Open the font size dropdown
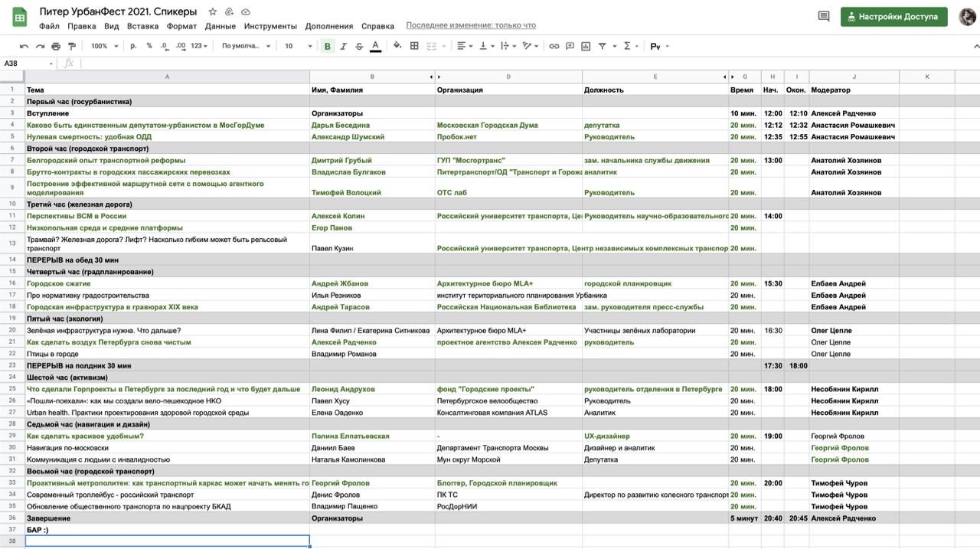The height and width of the screenshot is (549, 980). [x=298, y=46]
